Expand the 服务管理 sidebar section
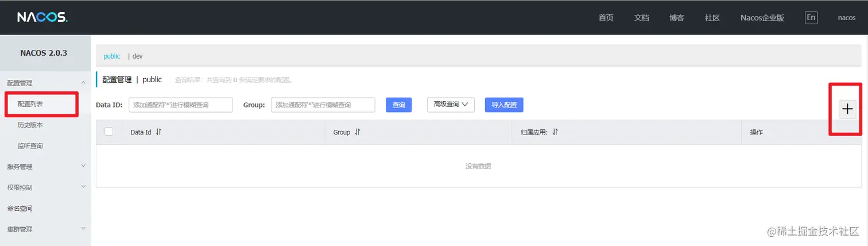The width and height of the screenshot is (868, 246). click(45, 167)
